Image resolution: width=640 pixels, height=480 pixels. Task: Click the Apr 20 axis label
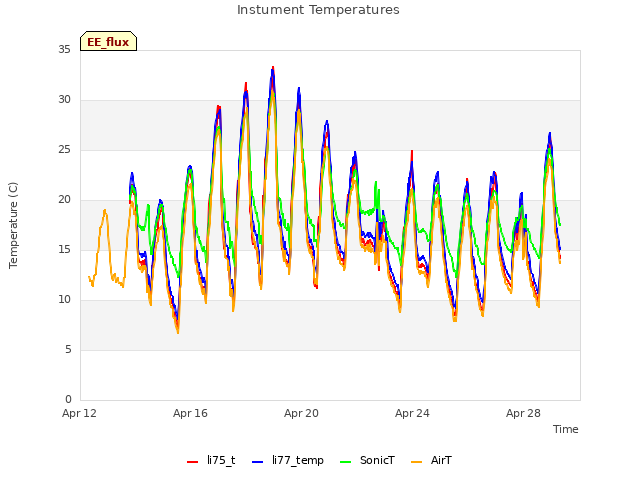click(x=301, y=413)
